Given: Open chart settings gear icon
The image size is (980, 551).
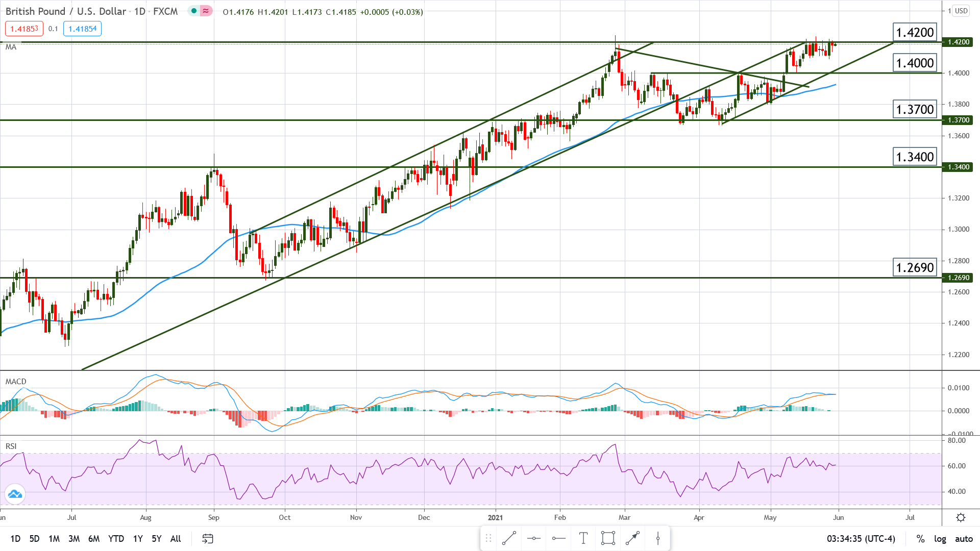Looking at the screenshot, I should (x=961, y=517).
